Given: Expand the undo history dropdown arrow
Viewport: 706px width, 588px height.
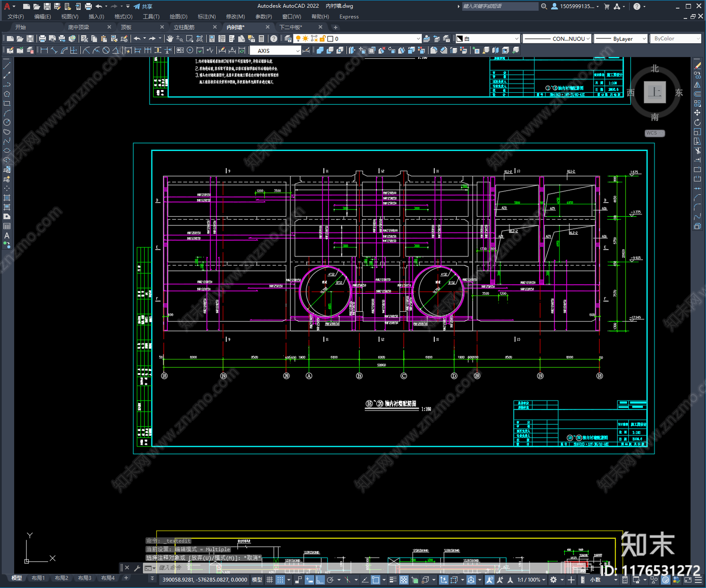Looking at the screenshot, I should 144,39.
